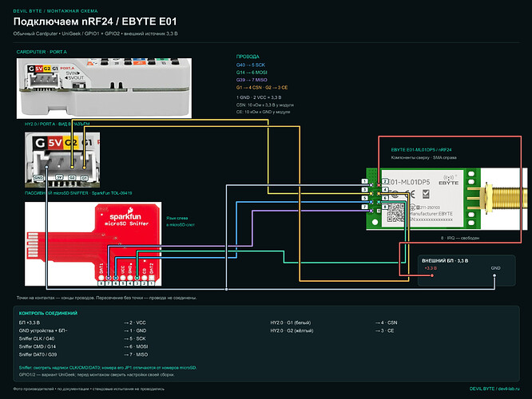Click the 'Sniffer DAT0 / G39' table row
The height and width of the screenshot is (399, 532).
coord(38,354)
